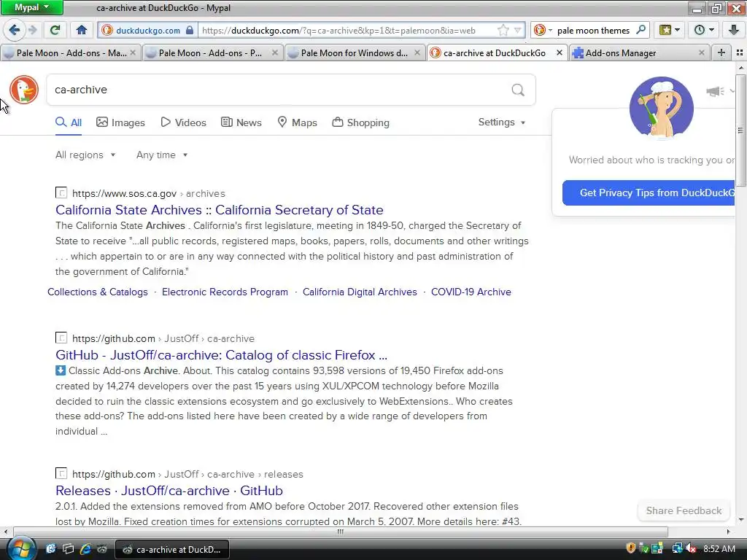Expand the All regions filter

(x=85, y=155)
